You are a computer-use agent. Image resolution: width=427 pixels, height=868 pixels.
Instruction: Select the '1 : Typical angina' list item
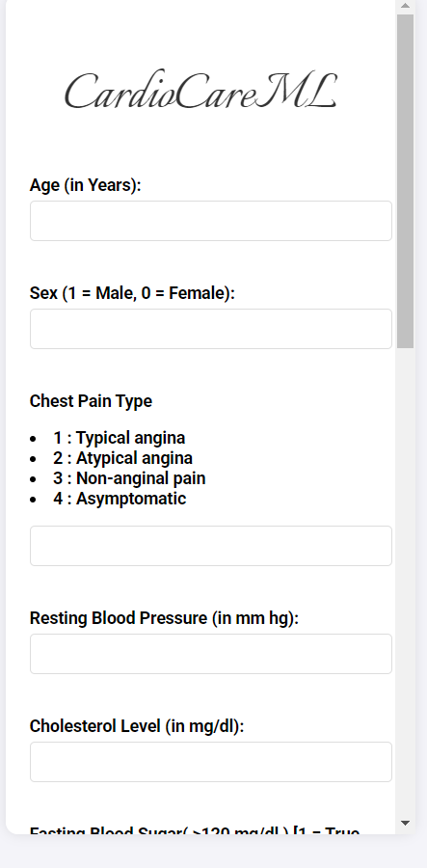click(x=119, y=438)
